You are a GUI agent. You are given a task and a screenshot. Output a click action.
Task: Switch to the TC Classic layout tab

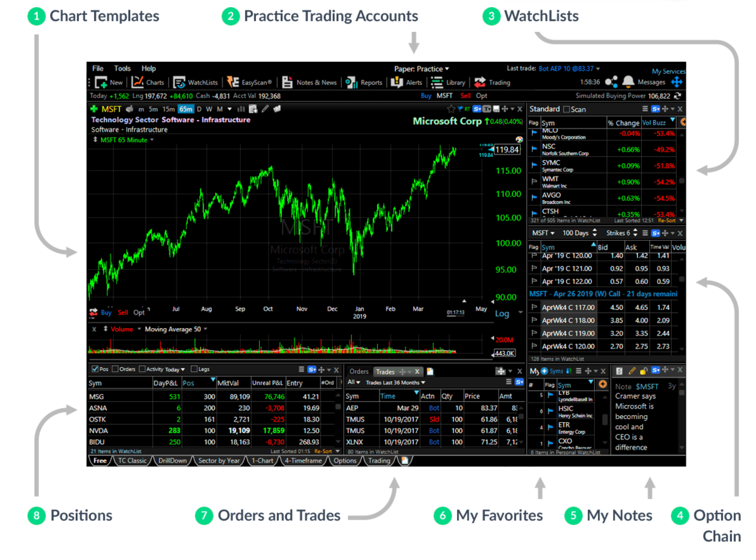[132, 460]
